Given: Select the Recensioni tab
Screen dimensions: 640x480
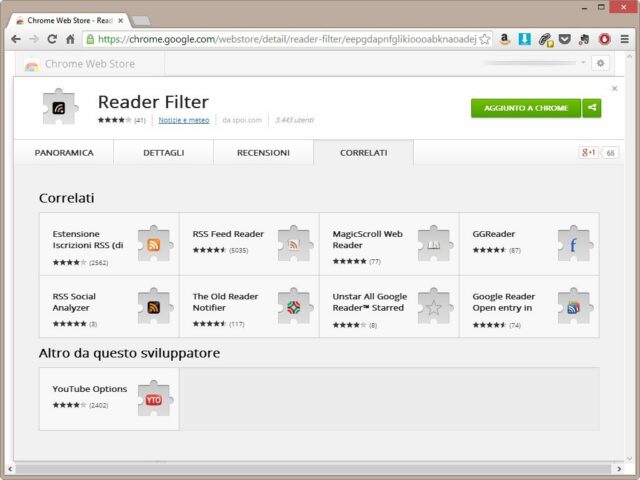Looking at the screenshot, I should (x=263, y=153).
